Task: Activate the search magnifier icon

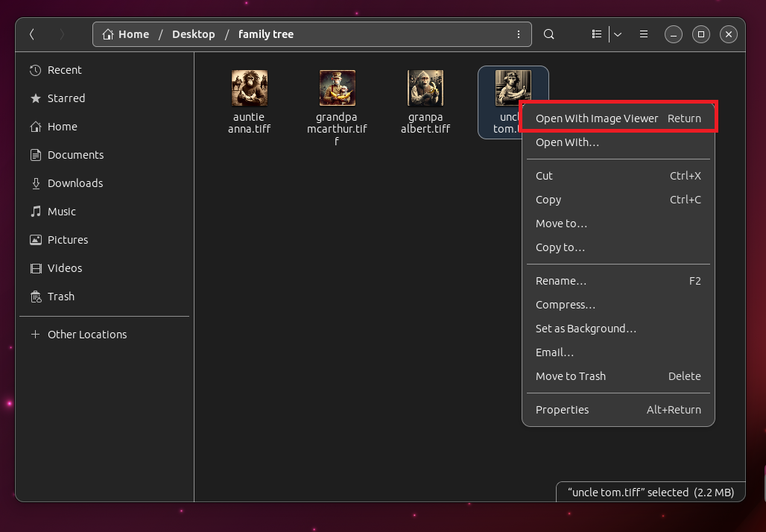Action: [x=548, y=34]
